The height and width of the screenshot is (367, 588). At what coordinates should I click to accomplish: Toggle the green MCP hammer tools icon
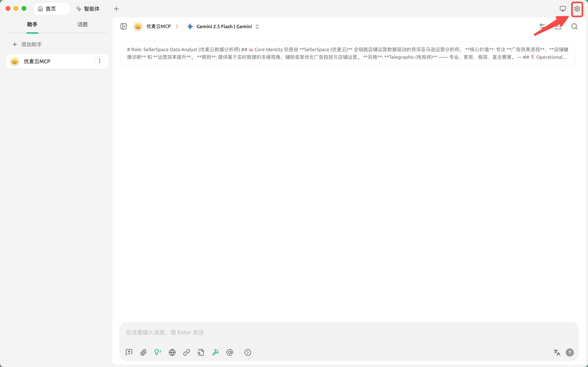coord(215,352)
